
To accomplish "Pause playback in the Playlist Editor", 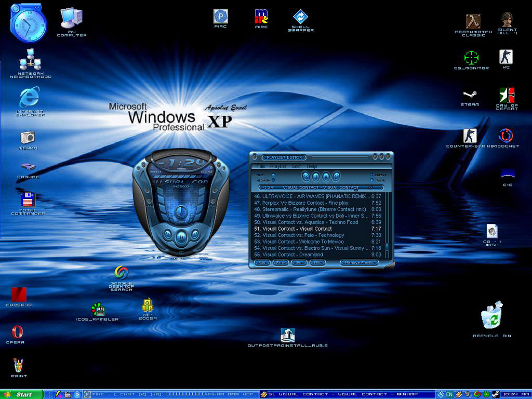I will pyautogui.click(x=315, y=176).
